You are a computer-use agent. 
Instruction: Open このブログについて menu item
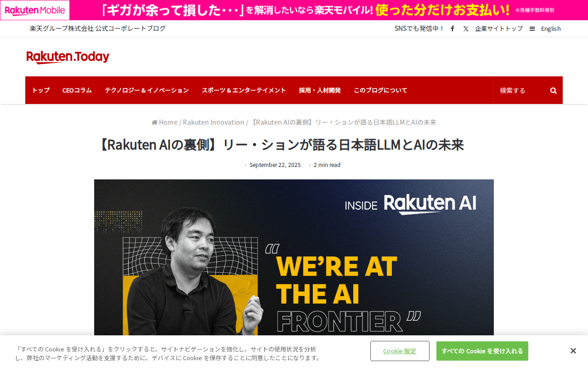coord(380,90)
